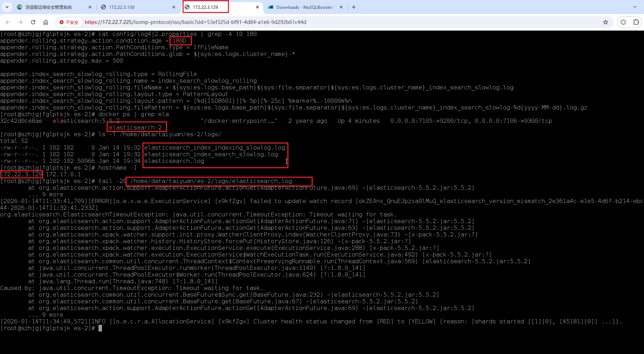
Task: Click the circular icon beside the extensions button
Action: pyautogui.click(x=623, y=22)
